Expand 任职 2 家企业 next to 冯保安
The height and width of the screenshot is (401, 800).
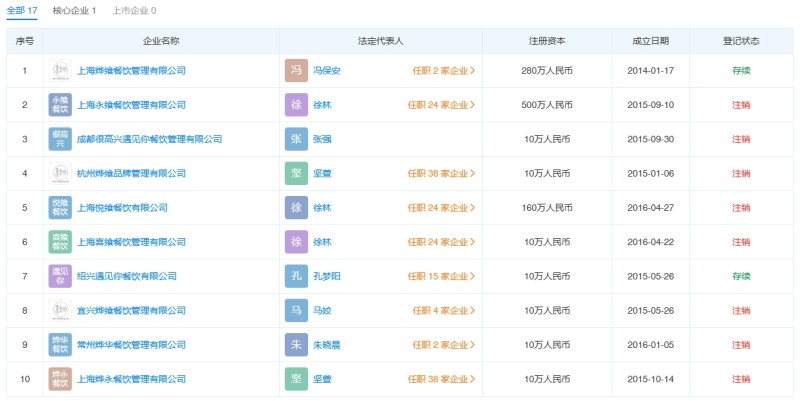(443, 71)
